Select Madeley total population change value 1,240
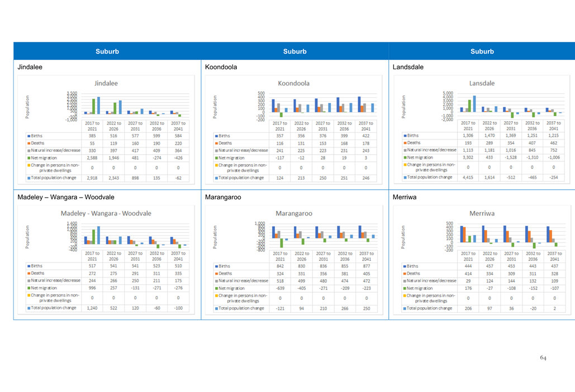Image resolution: width=575 pixels, height=392 pixels. click(x=92, y=308)
